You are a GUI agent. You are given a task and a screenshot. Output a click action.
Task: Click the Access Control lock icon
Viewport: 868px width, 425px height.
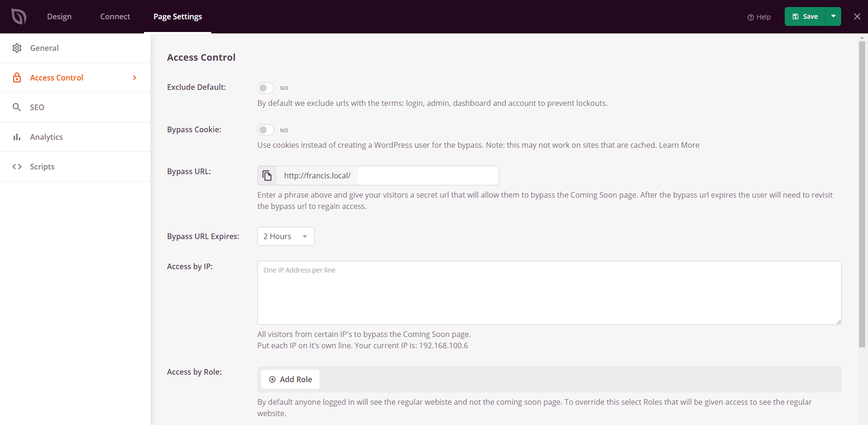tap(17, 78)
